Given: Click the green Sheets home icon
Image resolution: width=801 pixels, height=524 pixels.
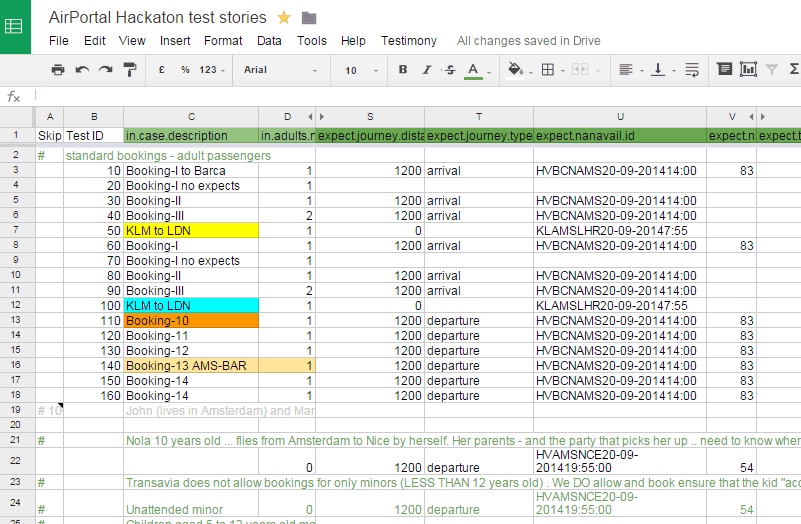Looking at the screenshot, I should 15,27.
